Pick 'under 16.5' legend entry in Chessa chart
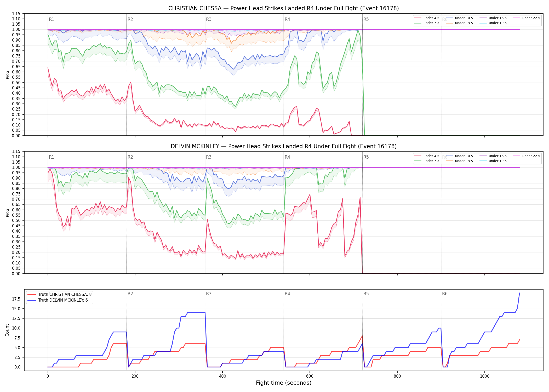549x392 pixels. pos(493,18)
